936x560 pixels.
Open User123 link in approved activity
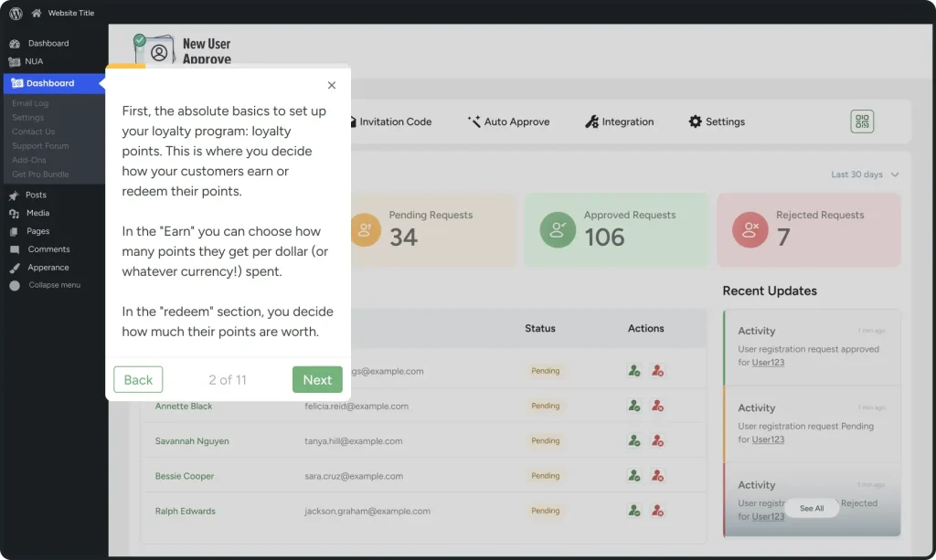[768, 363]
